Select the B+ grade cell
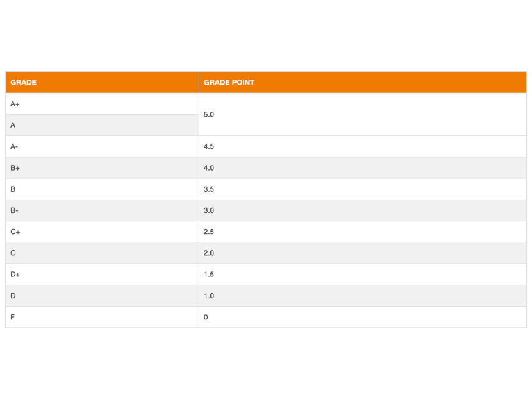This screenshot has width=532, height=399. [15, 168]
